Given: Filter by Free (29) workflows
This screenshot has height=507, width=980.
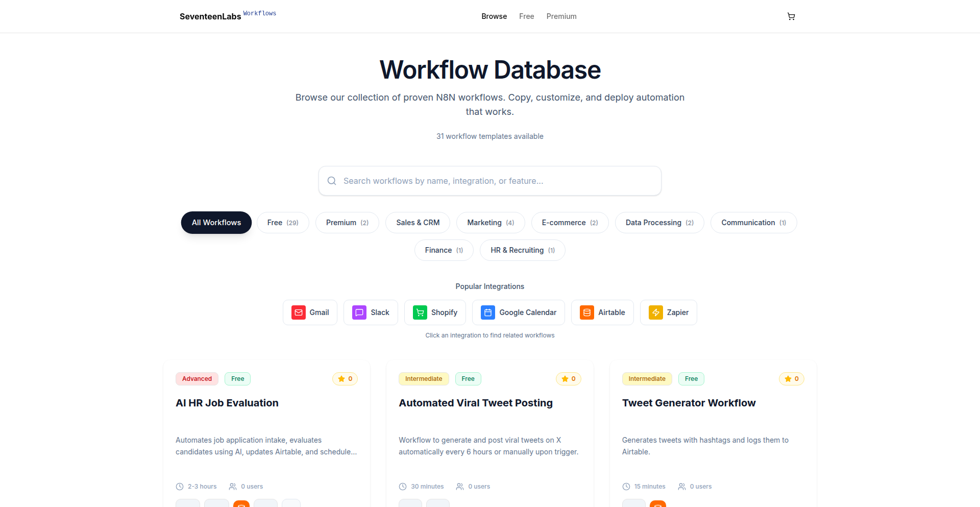Looking at the screenshot, I should click(x=283, y=223).
